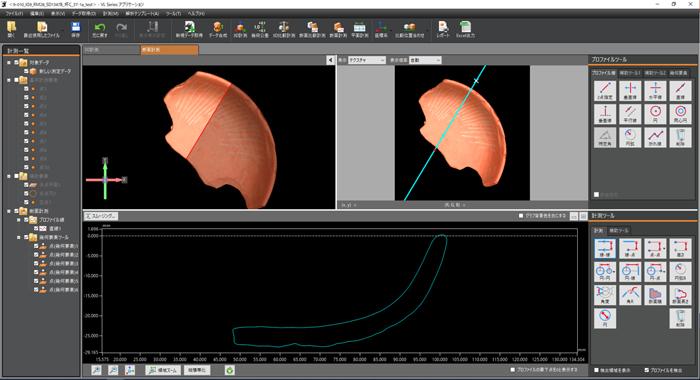The width and height of the screenshot is (700, 380).
Task: Click the Save (保存) toolbar icon
Action: [75, 29]
